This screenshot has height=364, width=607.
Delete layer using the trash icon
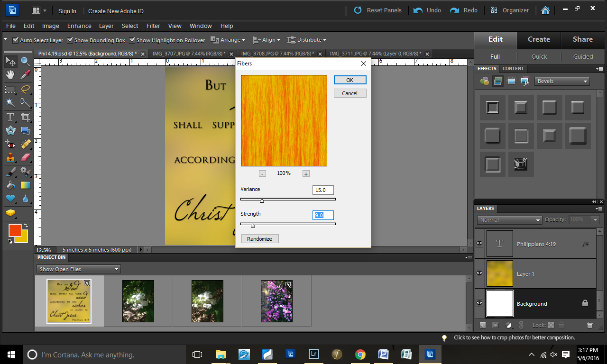(590, 325)
